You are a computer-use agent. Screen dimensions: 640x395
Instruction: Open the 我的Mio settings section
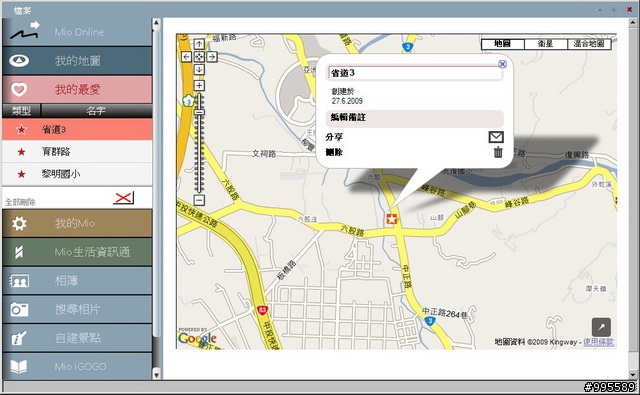(x=77, y=223)
